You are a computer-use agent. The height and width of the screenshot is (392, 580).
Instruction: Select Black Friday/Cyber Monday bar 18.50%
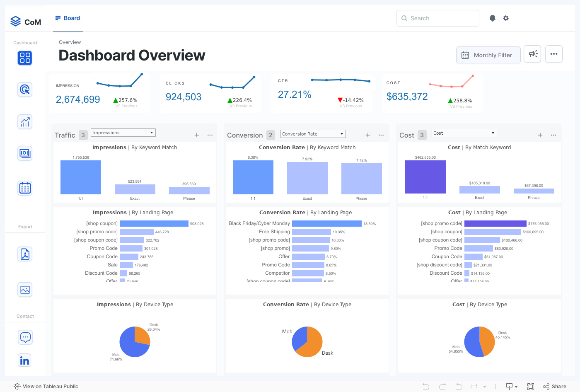click(327, 223)
